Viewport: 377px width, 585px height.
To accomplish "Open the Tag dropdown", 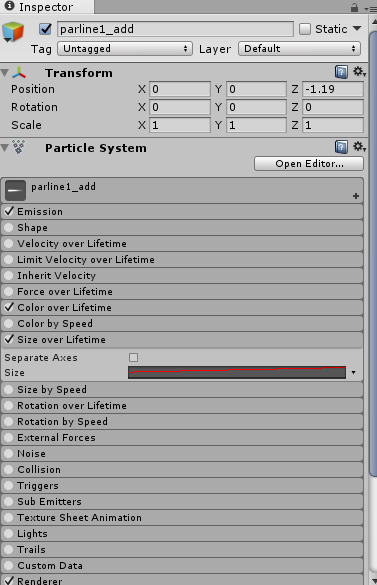I will pos(125,49).
